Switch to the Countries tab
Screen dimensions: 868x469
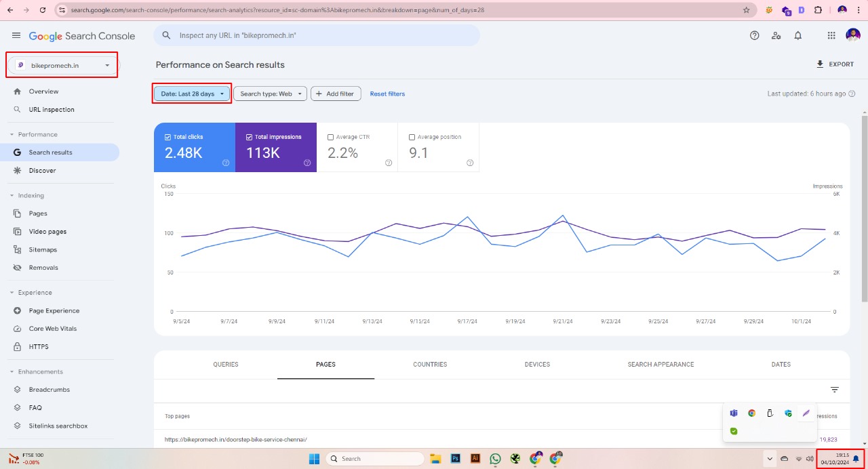tap(430, 365)
